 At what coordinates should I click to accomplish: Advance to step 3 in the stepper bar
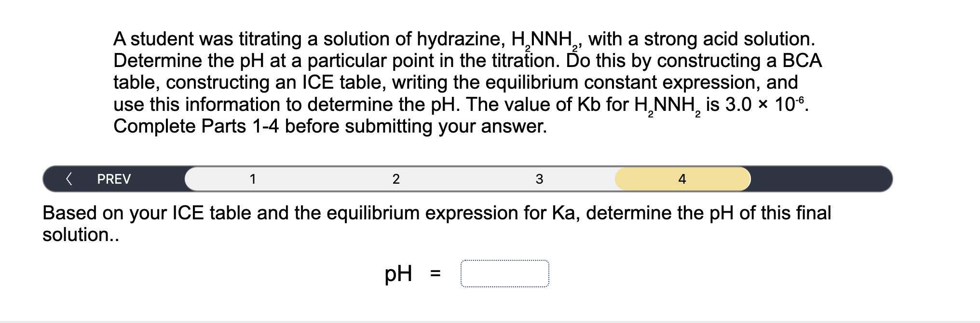pos(539,179)
